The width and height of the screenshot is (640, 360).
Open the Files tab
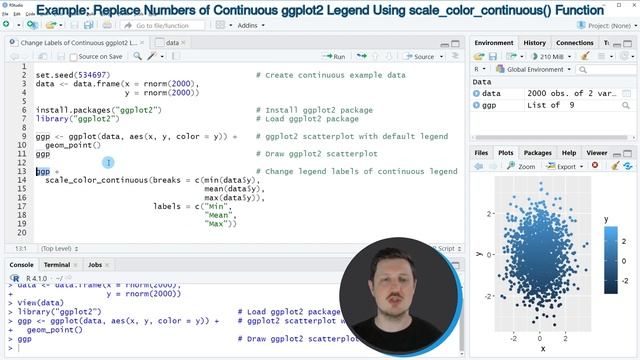click(x=481, y=153)
